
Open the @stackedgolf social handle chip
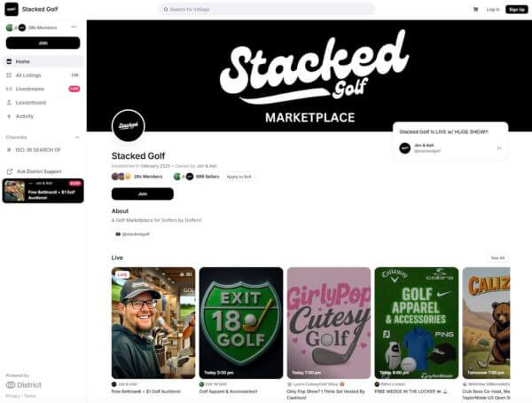[x=133, y=234]
